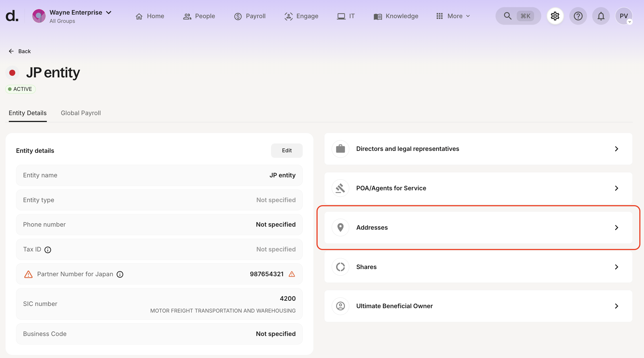Open the Knowledge section
The width and height of the screenshot is (644, 358).
click(x=396, y=16)
